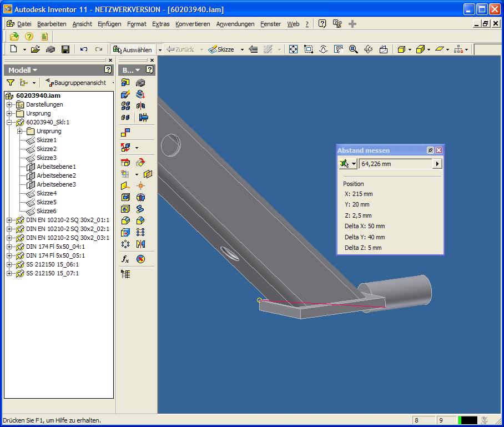Select Skizze4 in the model tree

click(x=46, y=193)
